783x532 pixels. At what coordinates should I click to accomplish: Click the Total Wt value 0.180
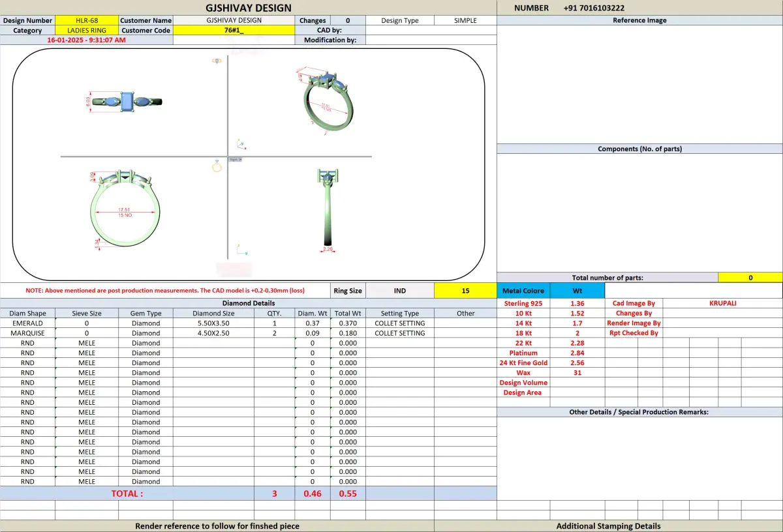(348, 333)
